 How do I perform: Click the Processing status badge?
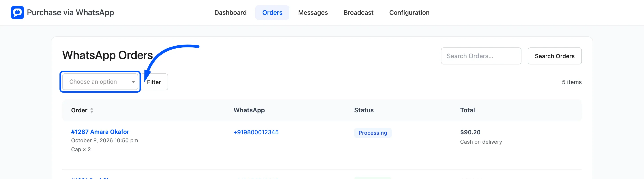(373, 133)
